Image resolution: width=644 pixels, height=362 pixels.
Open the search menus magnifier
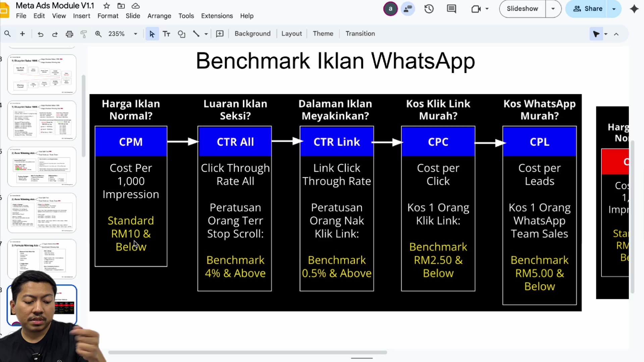(7, 34)
